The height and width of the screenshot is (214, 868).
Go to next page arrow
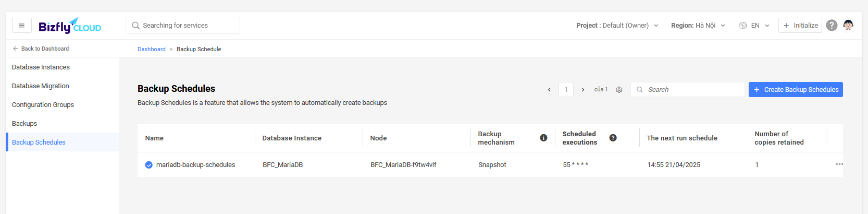(x=583, y=90)
